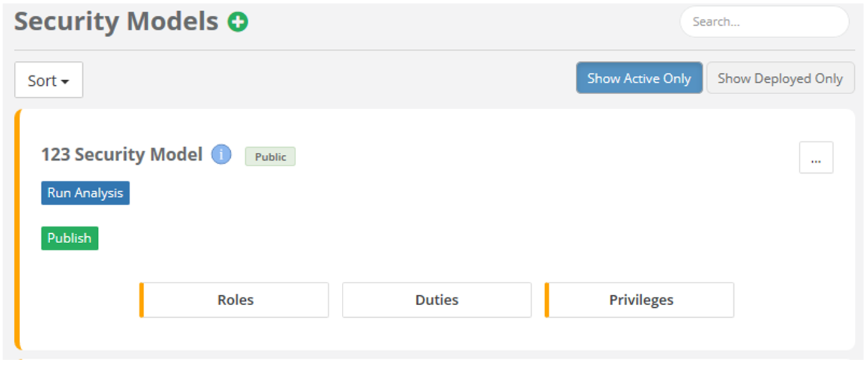Open the Roles section
Image resolution: width=868 pixels, height=366 pixels.
pos(234,300)
